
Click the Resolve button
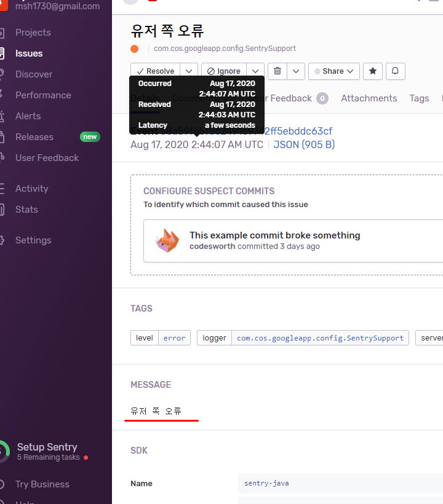pyautogui.click(x=156, y=71)
